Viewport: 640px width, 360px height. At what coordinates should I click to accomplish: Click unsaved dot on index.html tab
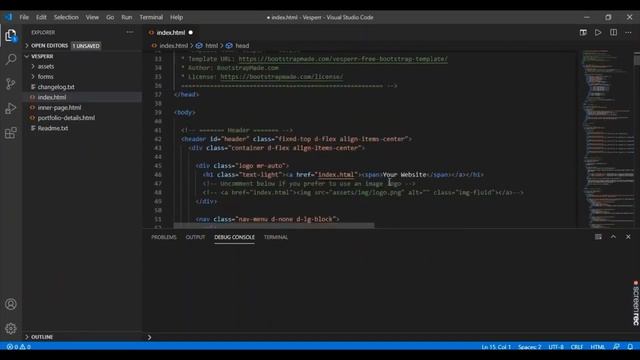[191, 33]
